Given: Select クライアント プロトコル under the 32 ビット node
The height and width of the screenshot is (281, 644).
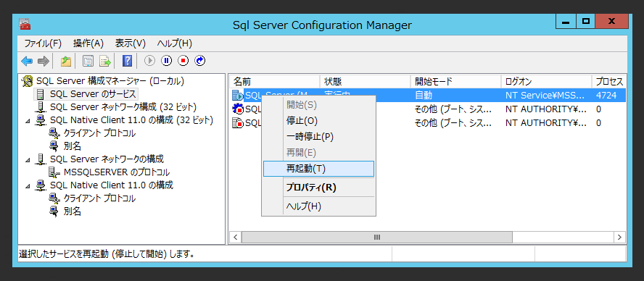Looking at the screenshot, I should pos(100,133).
